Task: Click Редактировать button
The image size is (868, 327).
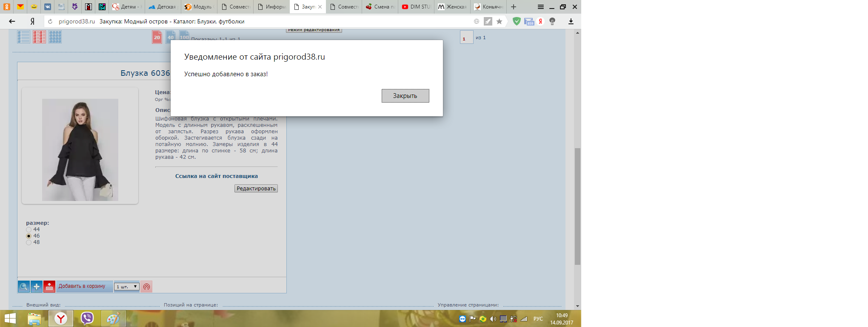Action: (x=256, y=189)
